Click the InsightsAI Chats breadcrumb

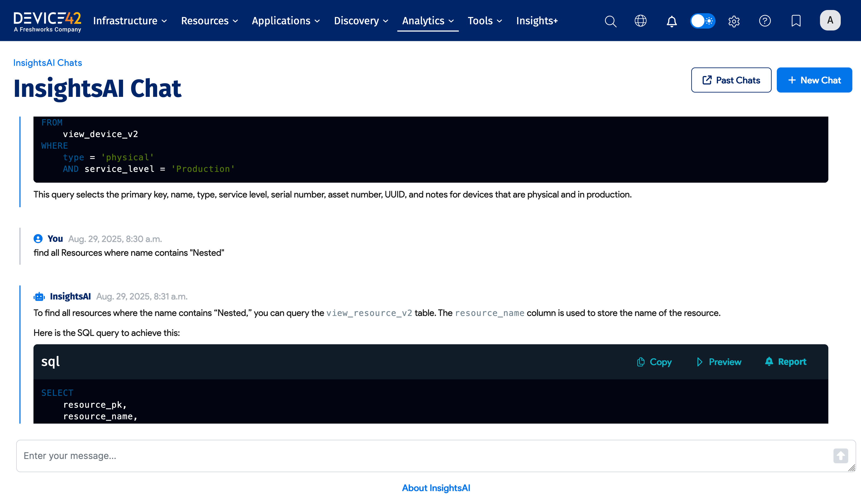click(48, 63)
